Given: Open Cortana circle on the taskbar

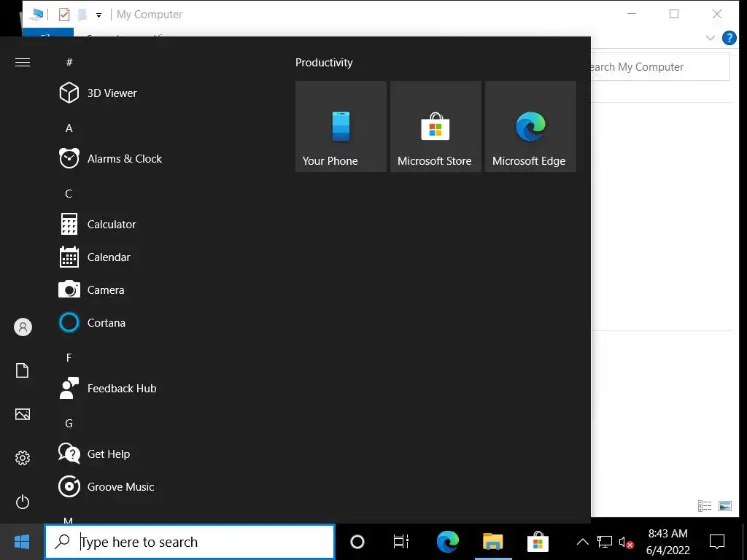Looking at the screenshot, I should click(x=357, y=542).
